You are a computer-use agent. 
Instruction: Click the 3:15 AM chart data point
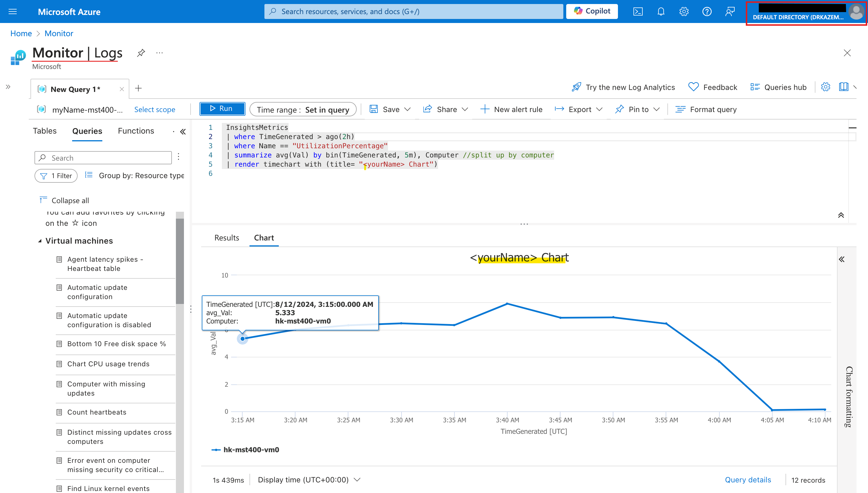[x=243, y=339]
